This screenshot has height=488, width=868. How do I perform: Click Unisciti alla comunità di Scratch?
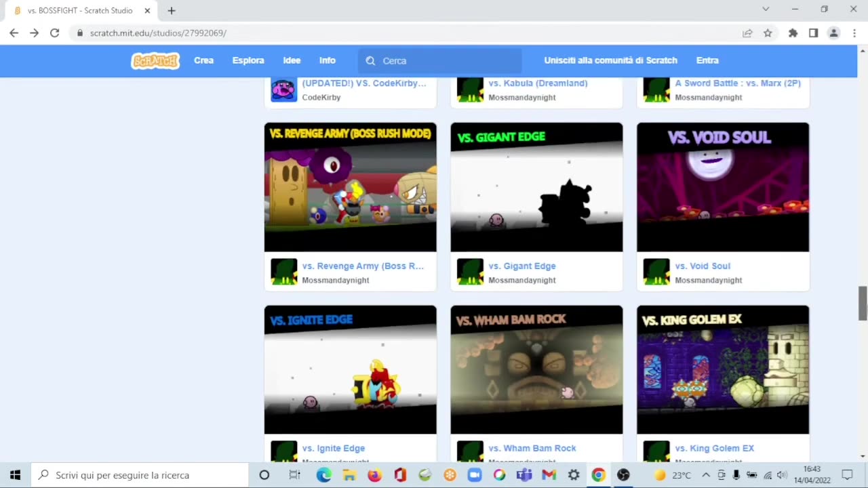pyautogui.click(x=610, y=60)
